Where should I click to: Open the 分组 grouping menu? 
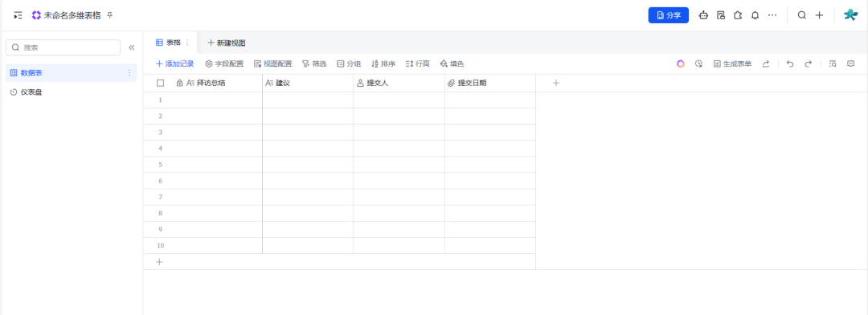pyautogui.click(x=349, y=64)
